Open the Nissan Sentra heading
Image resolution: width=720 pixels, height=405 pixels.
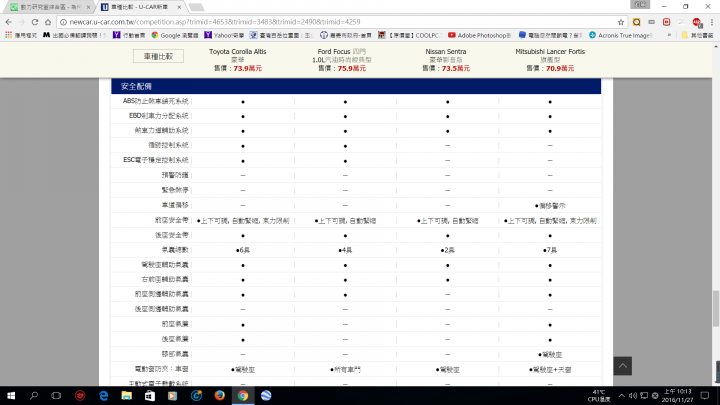click(445, 51)
